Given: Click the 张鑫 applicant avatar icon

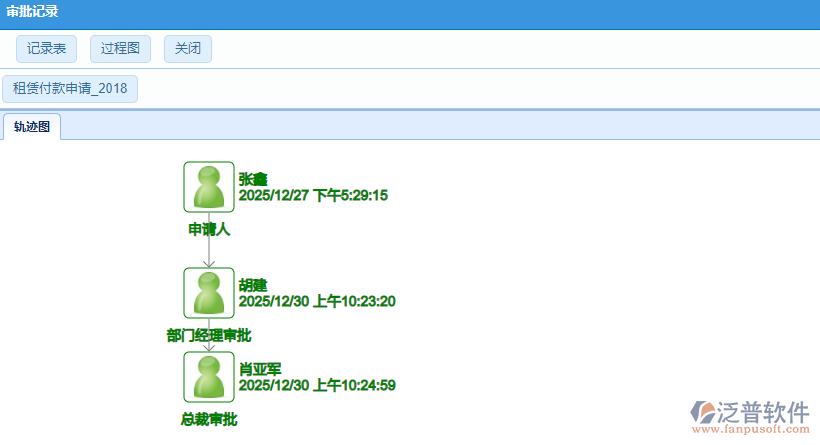Looking at the screenshot, I should (x=209, y=187).
